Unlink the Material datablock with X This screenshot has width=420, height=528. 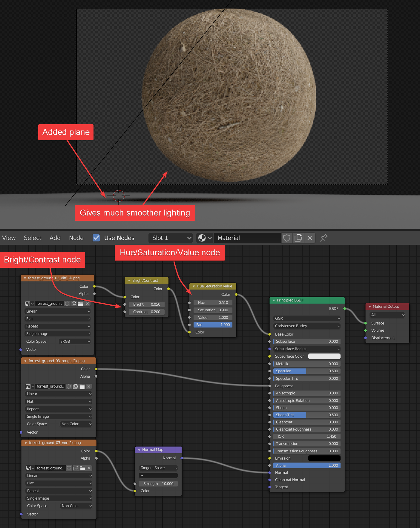point(310,238)
